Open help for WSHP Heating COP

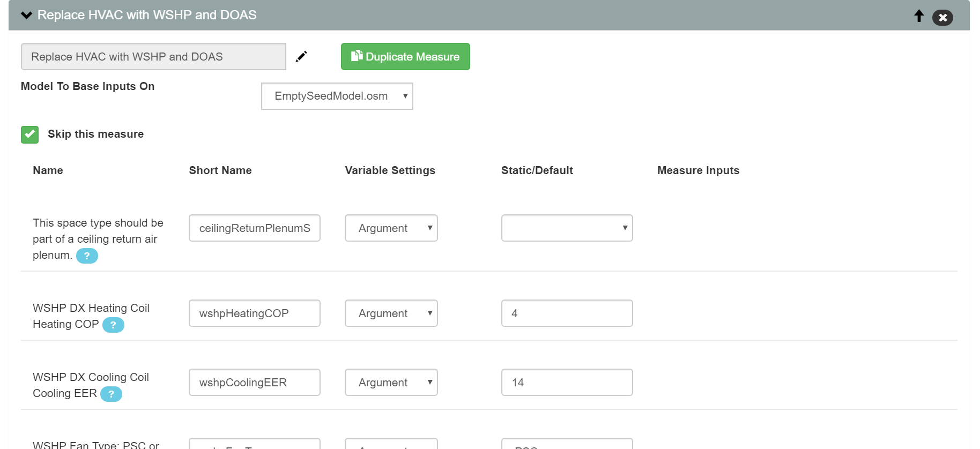(x=113, y=325)
